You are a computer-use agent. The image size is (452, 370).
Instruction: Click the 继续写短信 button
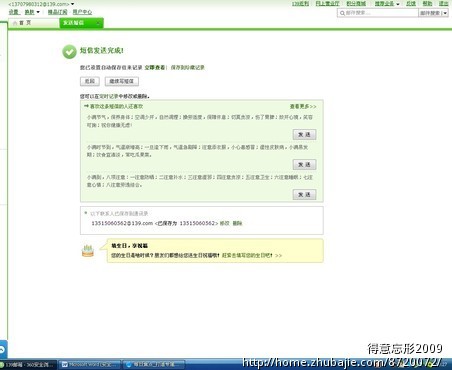coord(122,81)
